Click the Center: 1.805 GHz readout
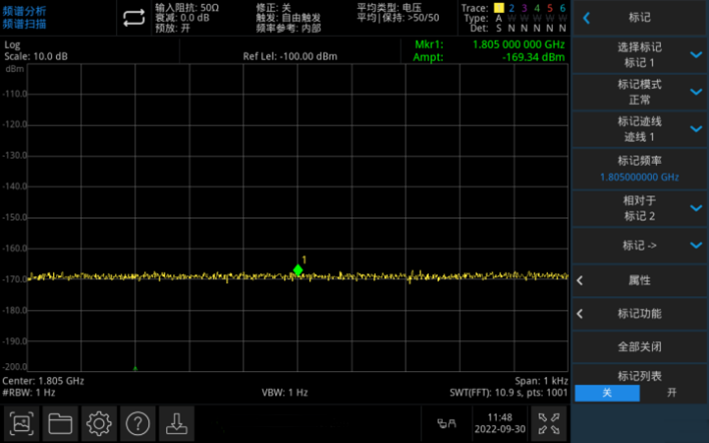Viewport: 709px width, 443px height. pyautogui.click(x=43, y=381)
